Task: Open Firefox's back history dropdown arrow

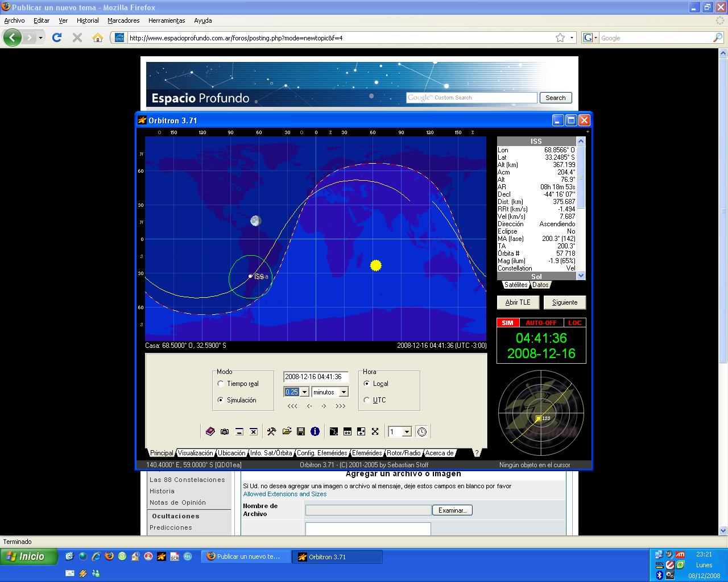Action: point(40,38)
